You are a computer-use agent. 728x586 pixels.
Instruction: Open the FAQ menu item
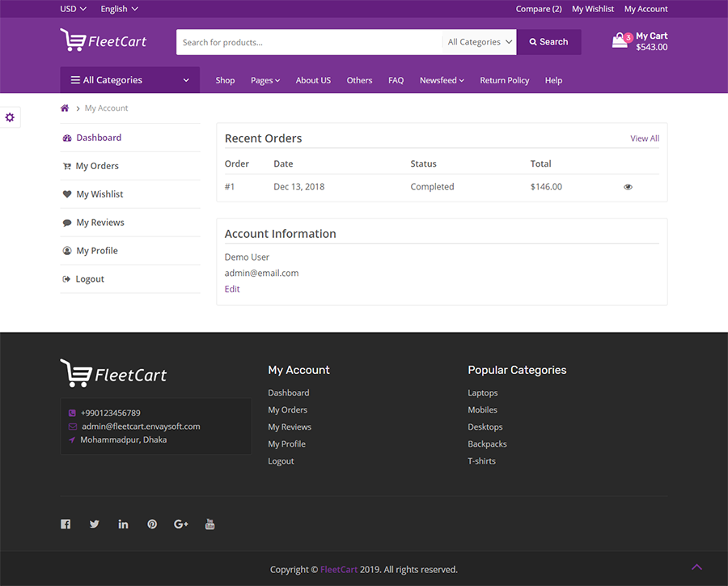coord(396,80)
